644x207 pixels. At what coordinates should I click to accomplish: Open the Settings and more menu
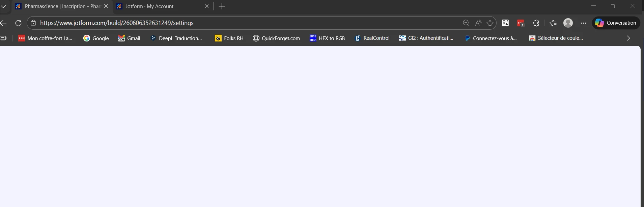pos(583,23)
